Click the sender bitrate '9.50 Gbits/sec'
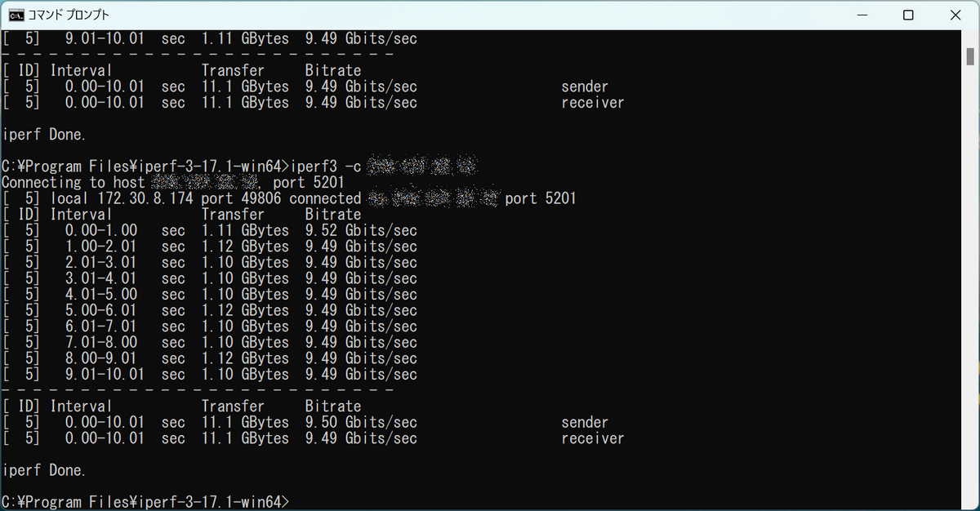 [x=361, y=423]
